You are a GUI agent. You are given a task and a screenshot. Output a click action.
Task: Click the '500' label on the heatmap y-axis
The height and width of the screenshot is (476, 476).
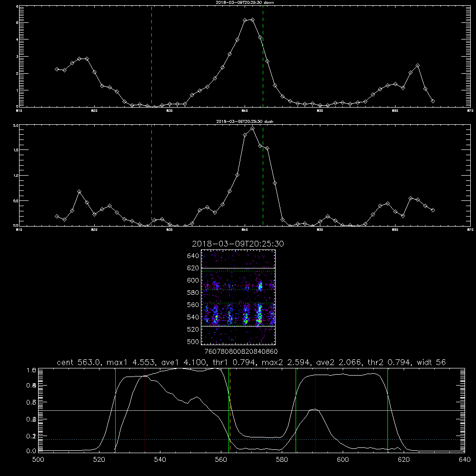pyautogui.click(x=193, y=341)
